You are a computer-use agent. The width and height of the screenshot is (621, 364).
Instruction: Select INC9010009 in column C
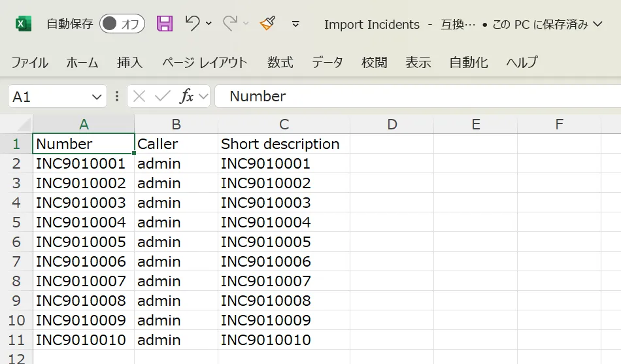[x=284, y=320]
